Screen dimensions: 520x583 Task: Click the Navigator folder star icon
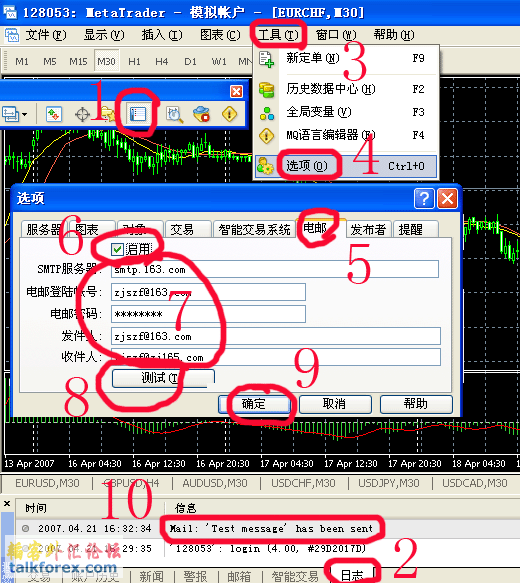coord(109,114)
